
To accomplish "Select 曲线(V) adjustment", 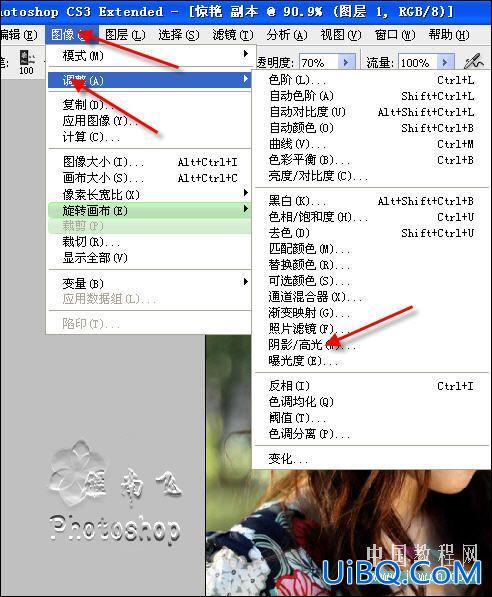I will [x=372, y=144].
